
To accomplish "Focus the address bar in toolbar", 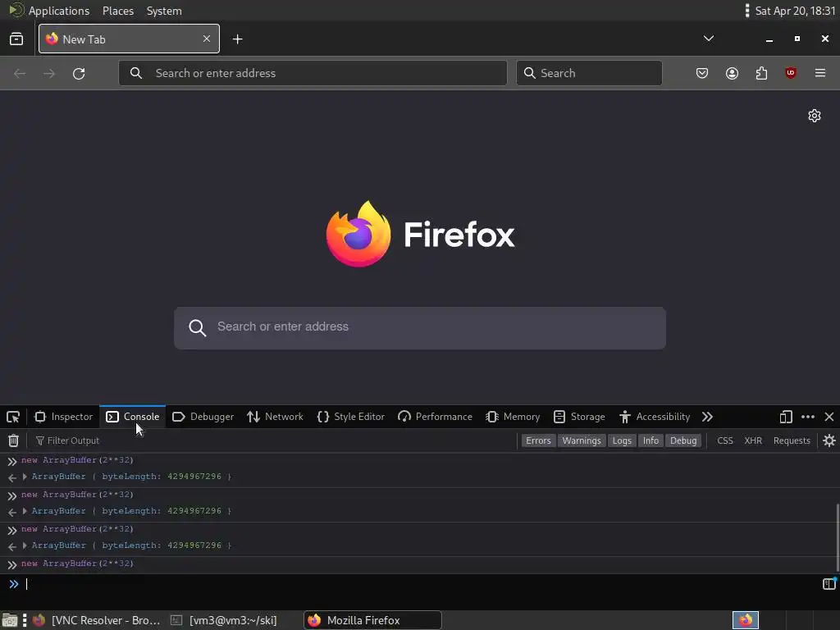I will coord(313,73).
